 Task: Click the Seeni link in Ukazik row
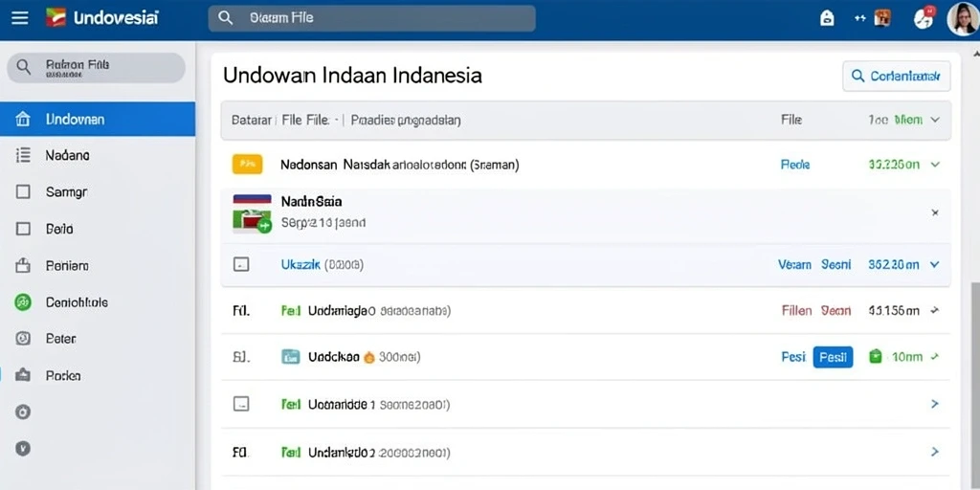(x=835, y=265)
